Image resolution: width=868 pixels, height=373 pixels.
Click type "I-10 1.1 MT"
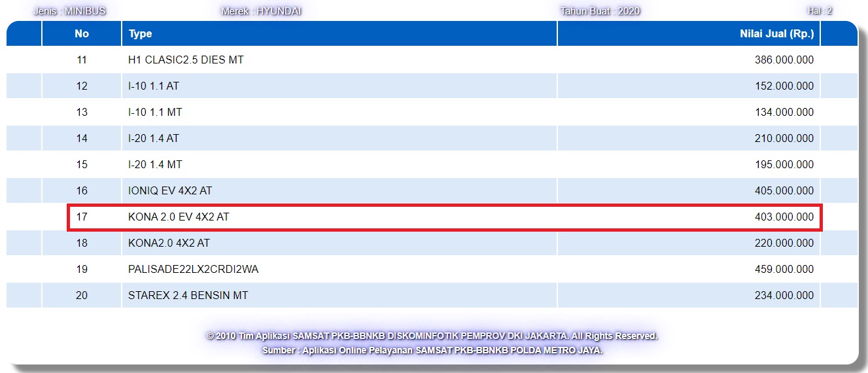(x=155, y=112)
